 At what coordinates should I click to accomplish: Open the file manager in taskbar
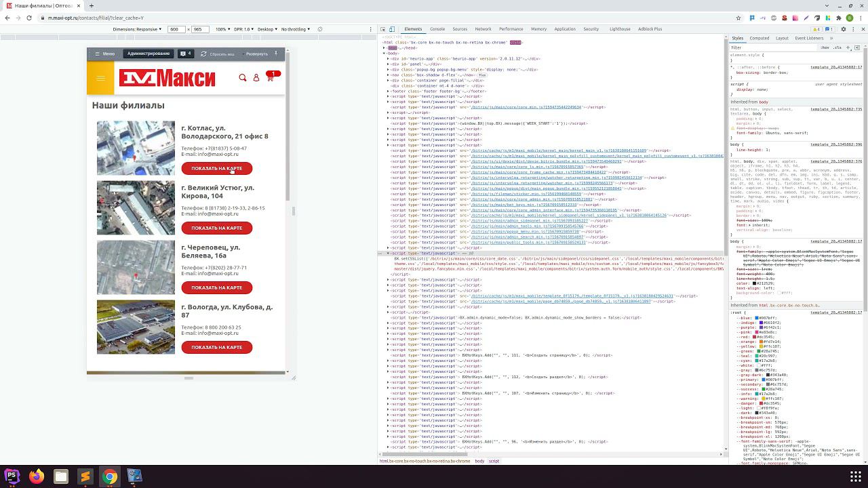tap(61, 476)
